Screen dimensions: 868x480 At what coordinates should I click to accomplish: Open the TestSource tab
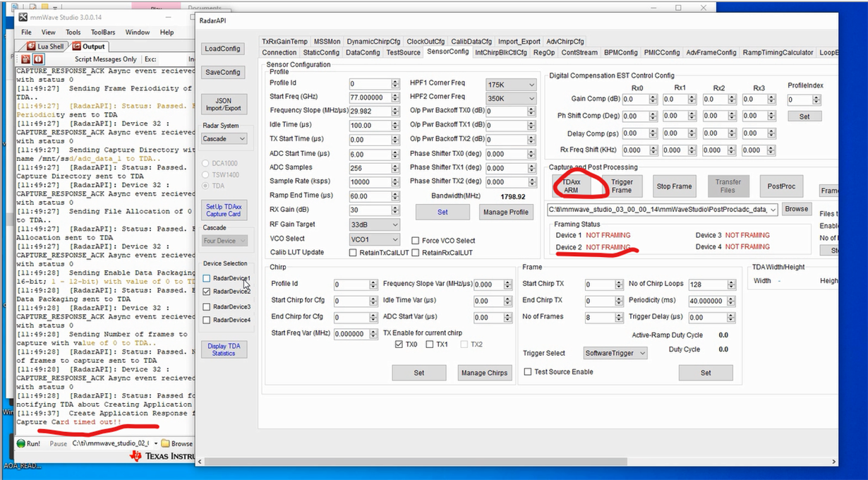pyautogui.click(x=404, y=52)
